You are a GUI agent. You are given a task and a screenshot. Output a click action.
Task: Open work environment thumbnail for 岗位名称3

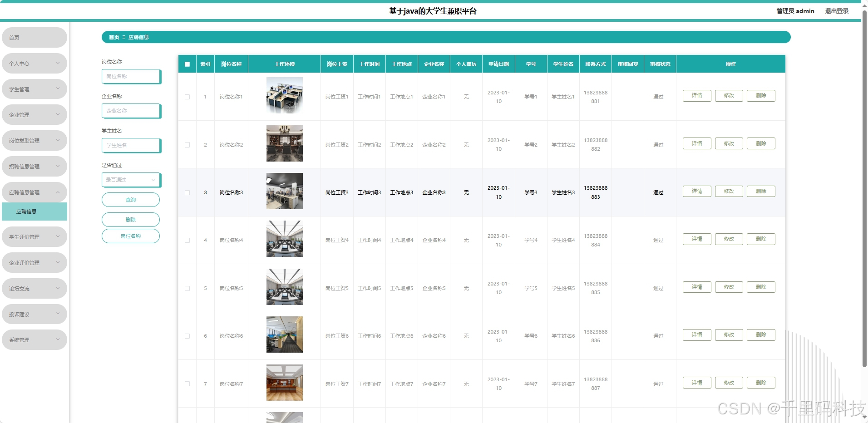click(285, 191)
